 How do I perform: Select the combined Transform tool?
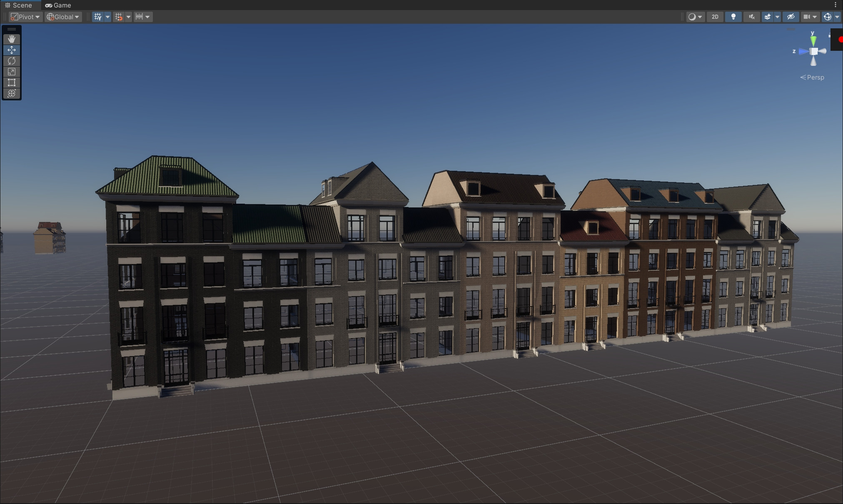12,93
